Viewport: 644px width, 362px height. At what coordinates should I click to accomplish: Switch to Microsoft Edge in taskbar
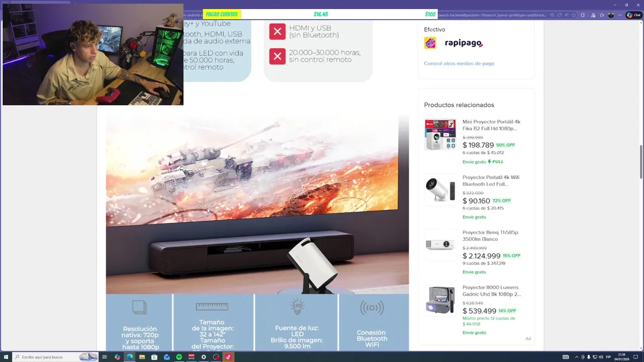(x=130, y=357)
